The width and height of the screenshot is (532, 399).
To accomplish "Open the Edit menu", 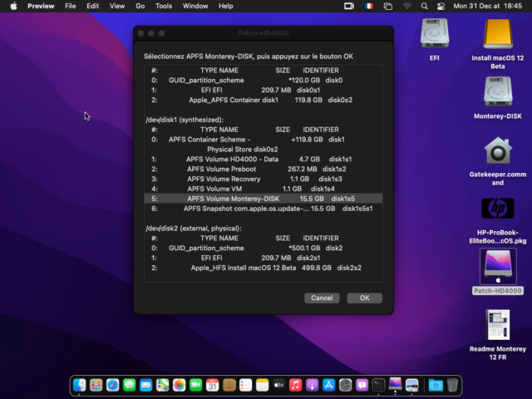I will pyautogui.click(x=92, y=6).
